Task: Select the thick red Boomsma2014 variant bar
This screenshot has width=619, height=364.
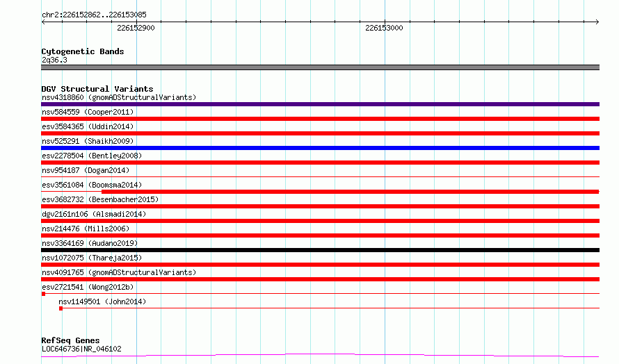Action: (x=350, y=192)
